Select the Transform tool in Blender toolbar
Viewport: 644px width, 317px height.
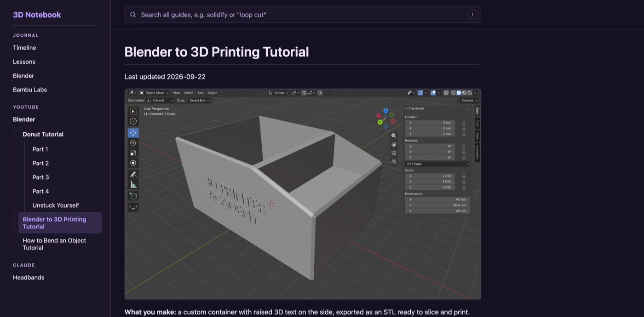click(133, 163)
